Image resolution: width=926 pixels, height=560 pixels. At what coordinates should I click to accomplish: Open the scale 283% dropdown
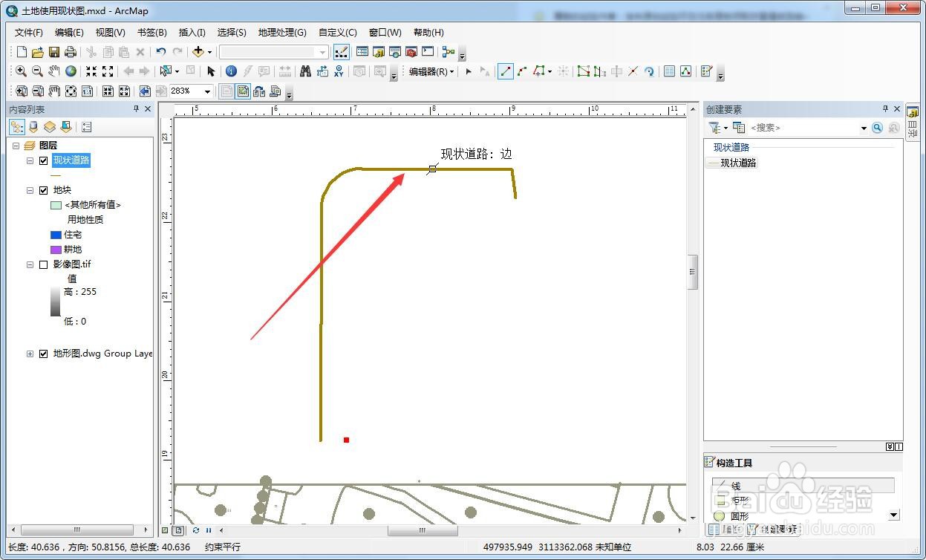(x=209, y=91)
